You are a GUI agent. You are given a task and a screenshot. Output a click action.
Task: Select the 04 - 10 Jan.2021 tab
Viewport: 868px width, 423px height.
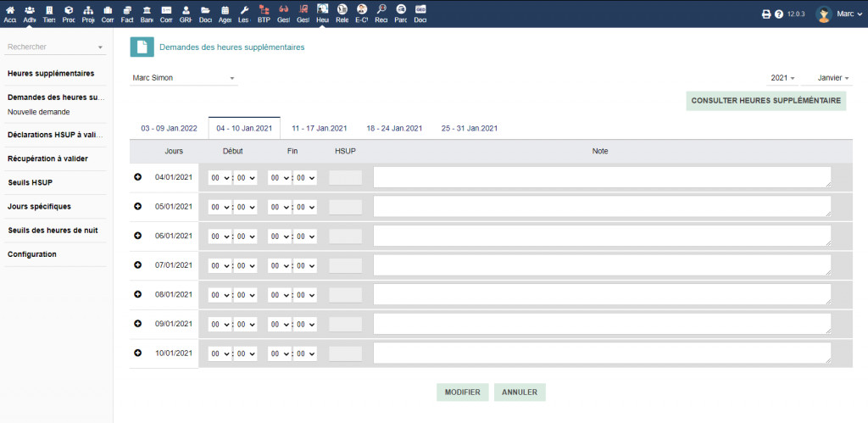point(244,128)
